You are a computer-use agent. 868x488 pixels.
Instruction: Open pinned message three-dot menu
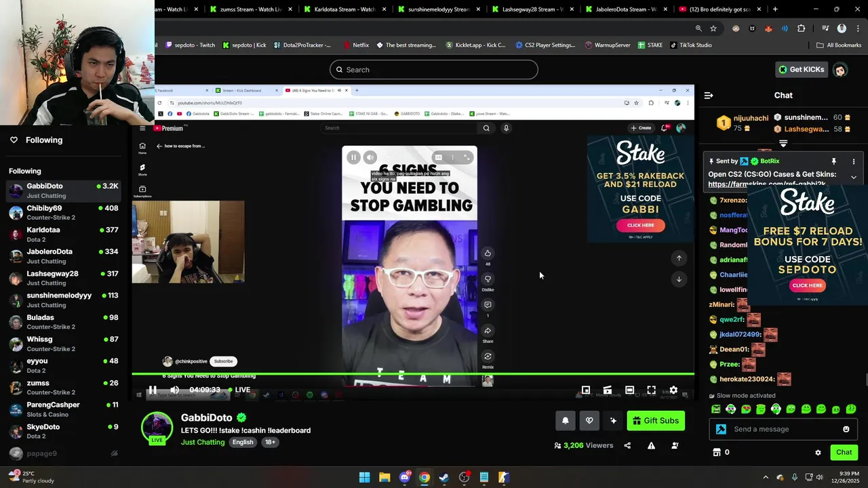pos(854,161)
